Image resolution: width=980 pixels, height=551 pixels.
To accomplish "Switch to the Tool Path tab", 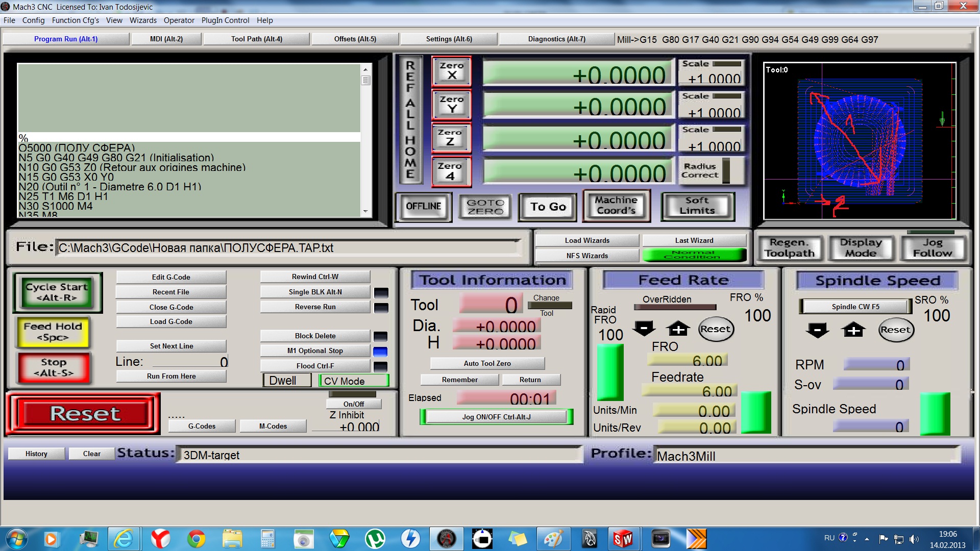I will (256, 39).
